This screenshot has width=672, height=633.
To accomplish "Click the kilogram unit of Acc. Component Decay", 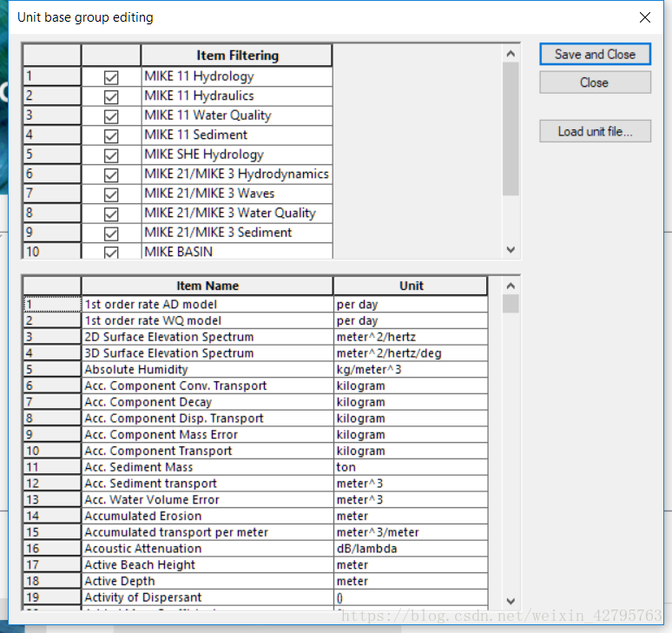I will (411, 402).
